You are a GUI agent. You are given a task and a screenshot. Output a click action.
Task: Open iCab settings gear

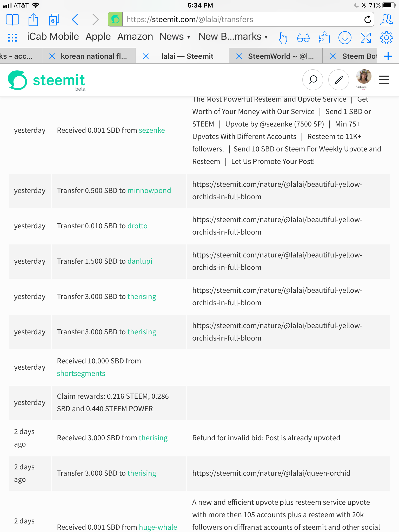click(387, 38)
